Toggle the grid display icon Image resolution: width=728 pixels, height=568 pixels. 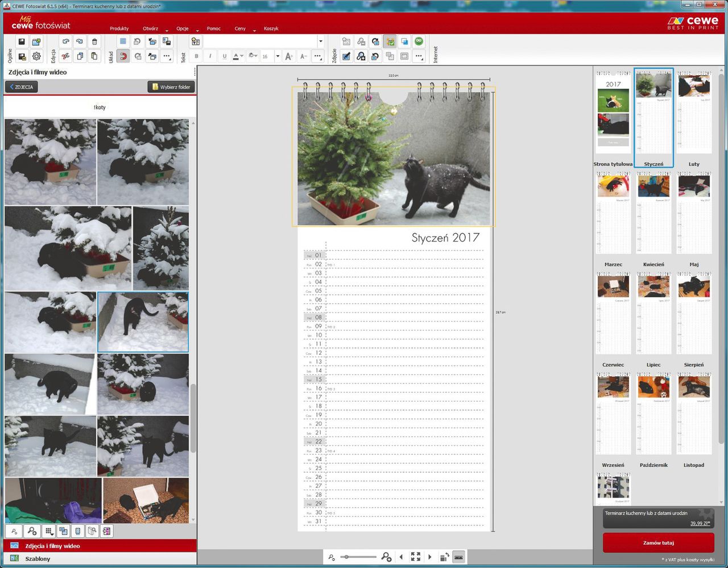click(x=123, y=42)
